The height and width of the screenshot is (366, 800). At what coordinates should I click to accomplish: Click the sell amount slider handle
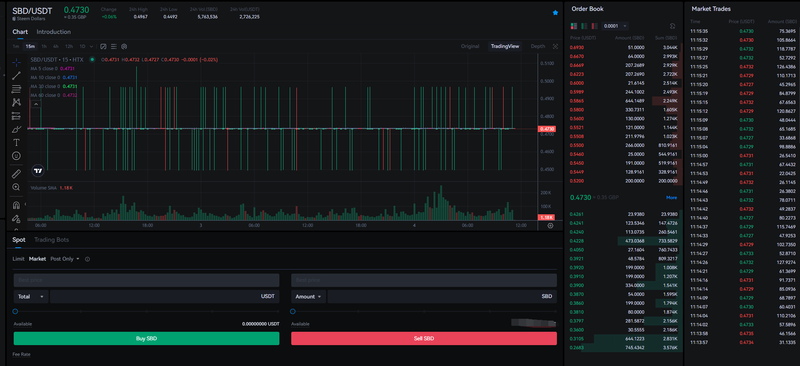pos(293,311)
